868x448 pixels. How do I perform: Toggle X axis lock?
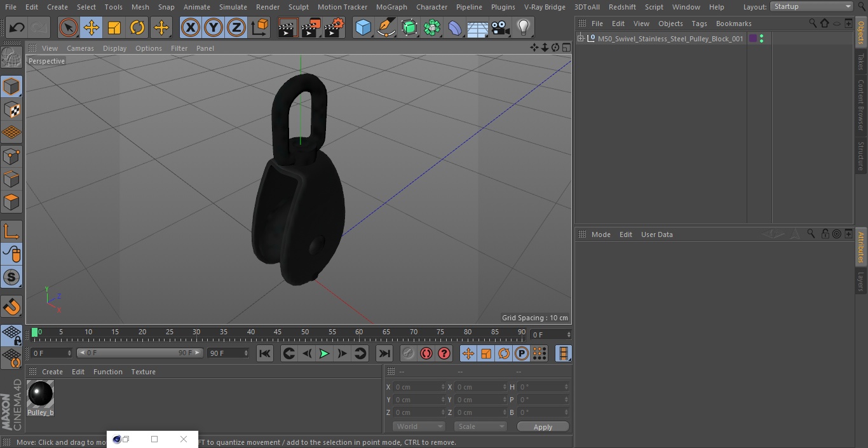click(x=190, y=27)
